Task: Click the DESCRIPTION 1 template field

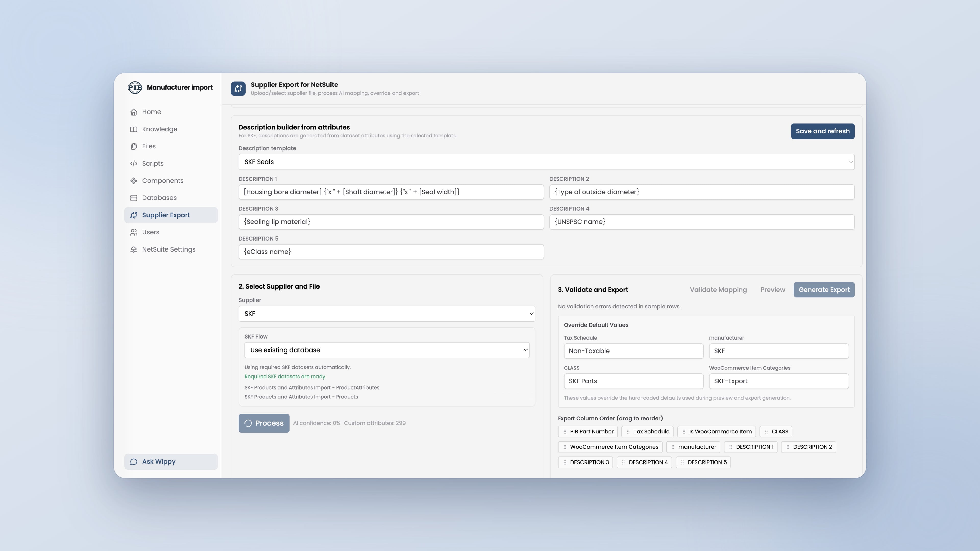Action: [x=391, y=192]
